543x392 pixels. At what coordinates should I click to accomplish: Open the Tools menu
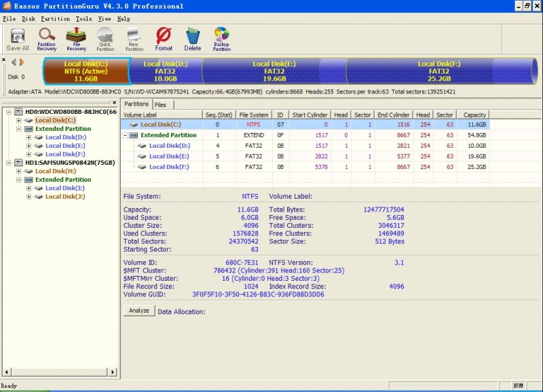click(83, 18)
